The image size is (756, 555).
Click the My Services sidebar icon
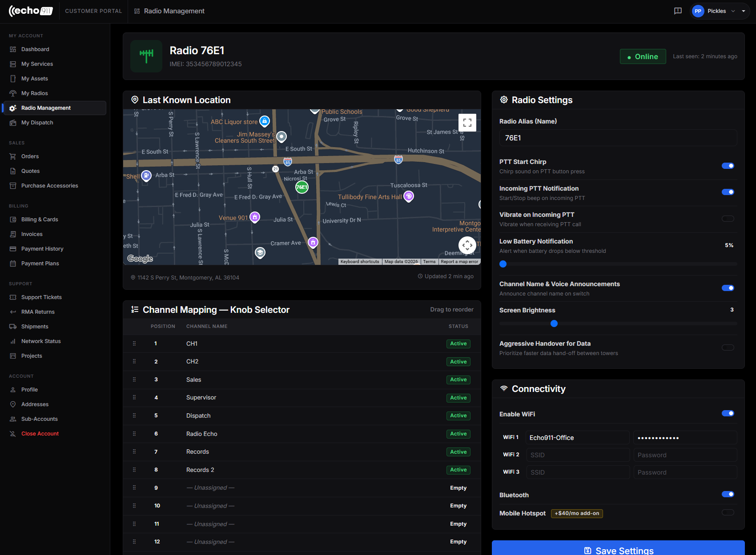tap(13, 64)
